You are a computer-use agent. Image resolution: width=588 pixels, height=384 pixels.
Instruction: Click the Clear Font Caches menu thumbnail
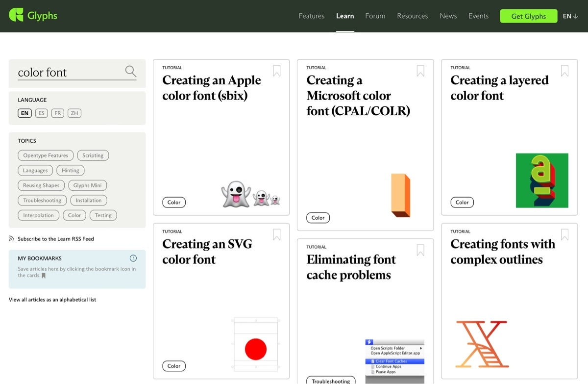395,361
